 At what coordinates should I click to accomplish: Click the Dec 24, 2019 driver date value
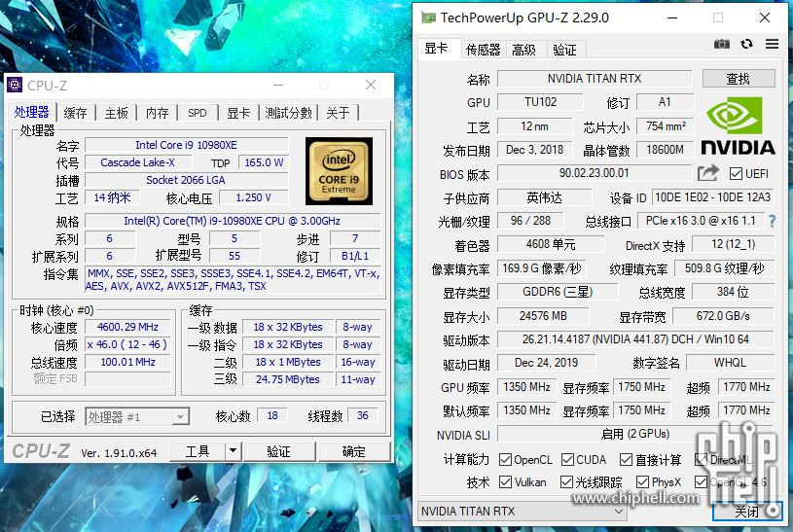pos(546,363)
